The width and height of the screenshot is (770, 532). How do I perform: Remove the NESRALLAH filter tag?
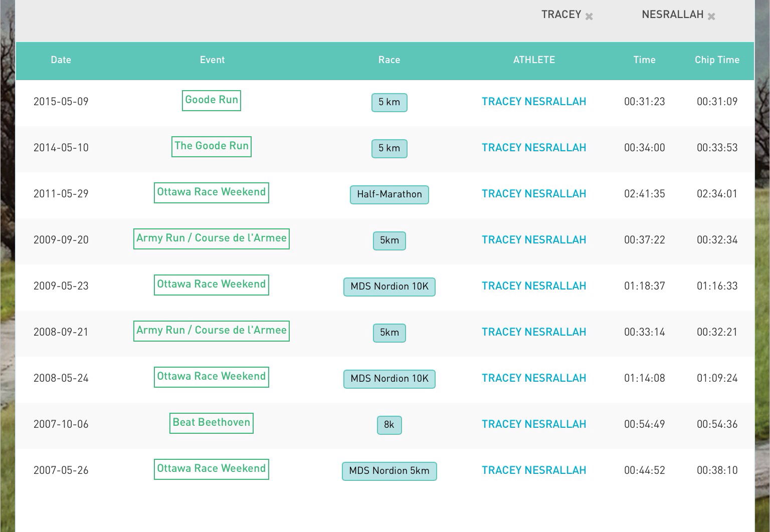711,17
